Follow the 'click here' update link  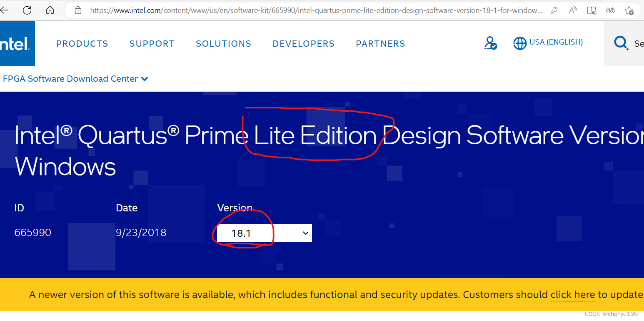573,295
